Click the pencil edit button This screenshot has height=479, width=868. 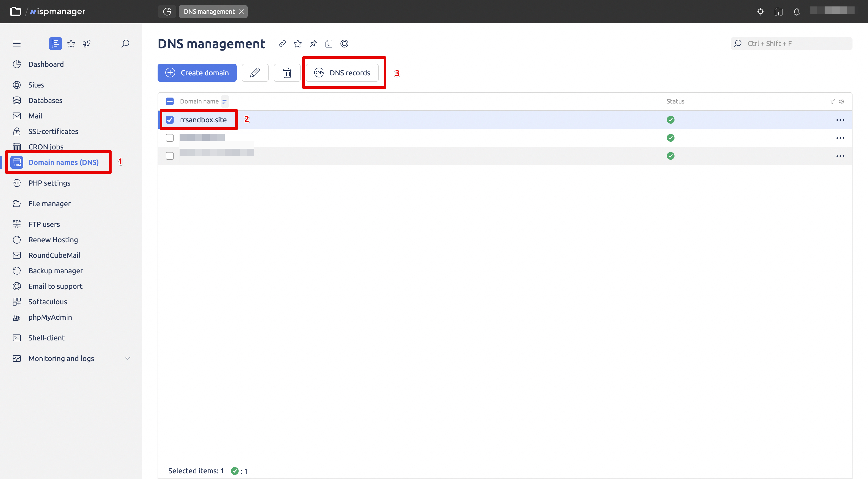[x=255, y=73]
